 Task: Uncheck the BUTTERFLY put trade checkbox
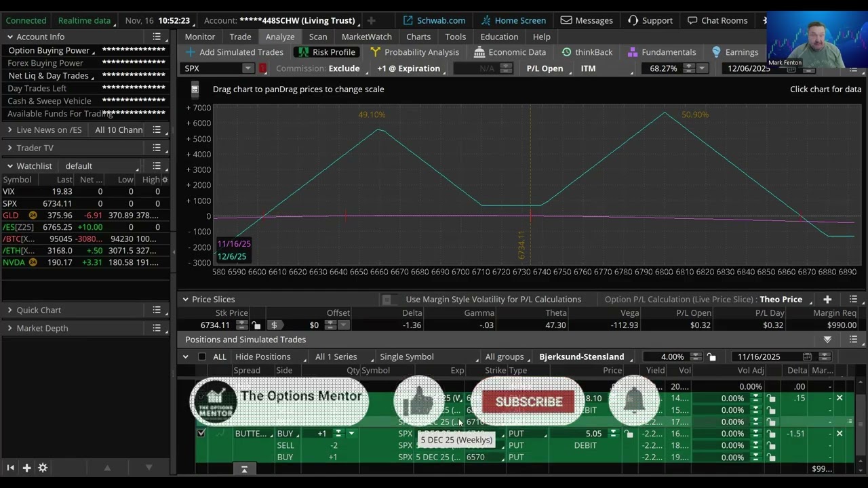[x=201, y=433]
